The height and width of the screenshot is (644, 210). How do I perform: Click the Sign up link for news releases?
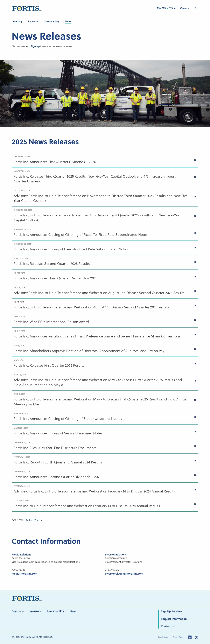35,46
